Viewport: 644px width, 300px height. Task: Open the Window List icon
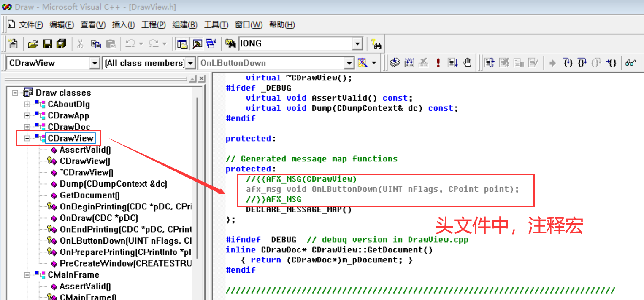pos(211,43)
